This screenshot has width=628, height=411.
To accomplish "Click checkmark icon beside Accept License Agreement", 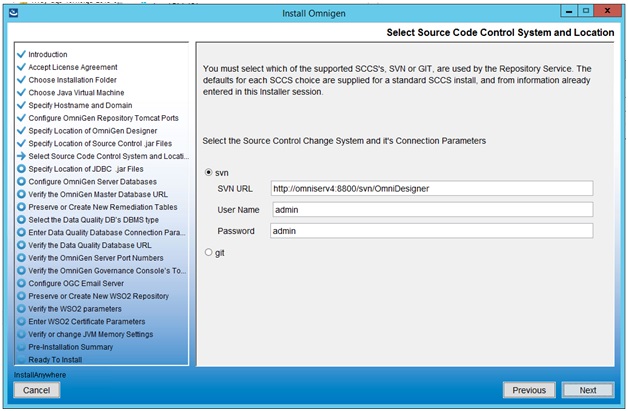I will 22,67.
